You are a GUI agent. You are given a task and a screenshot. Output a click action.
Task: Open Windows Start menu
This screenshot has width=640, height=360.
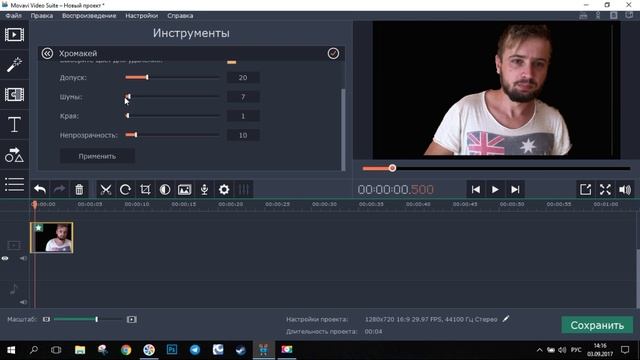pos(11,350)
